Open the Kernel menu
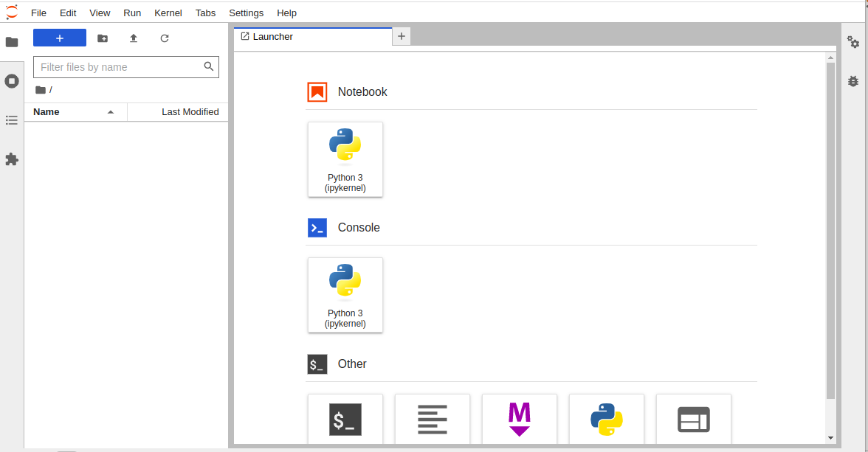 click(168, 13)
